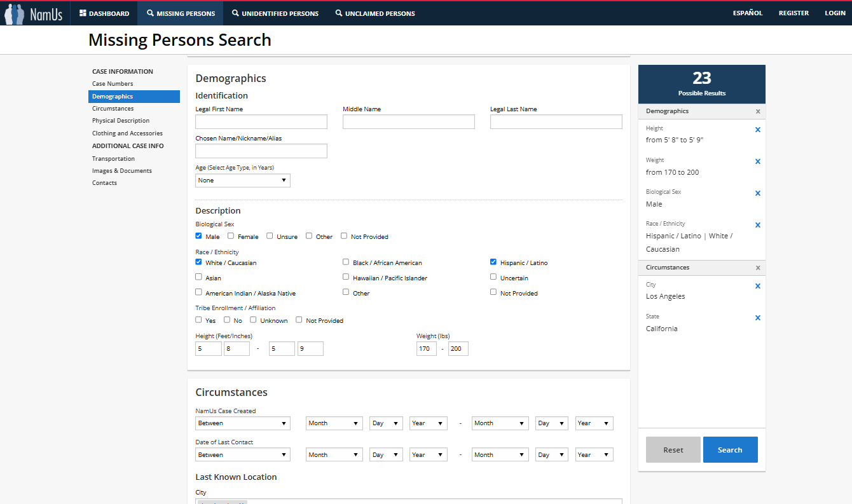852x504 pixels.
Task: Open Date of Last Contact end Day dropdown
Action: click(552, 455)
